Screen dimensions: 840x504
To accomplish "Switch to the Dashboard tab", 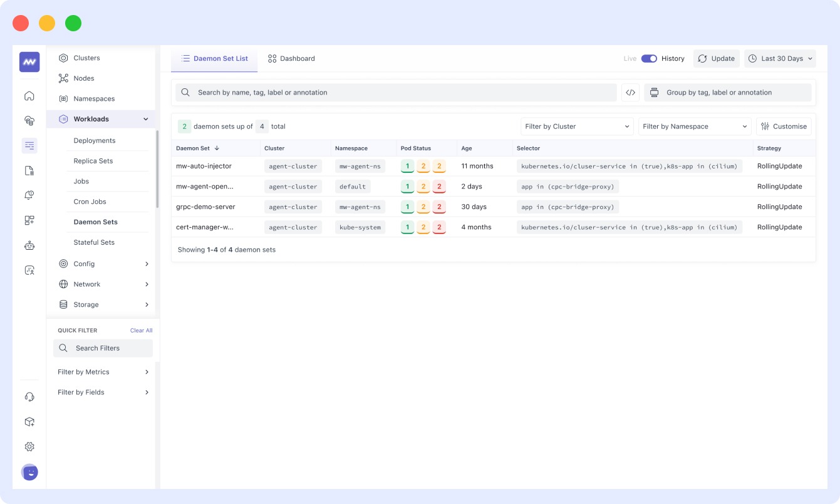I will [291, 58].
